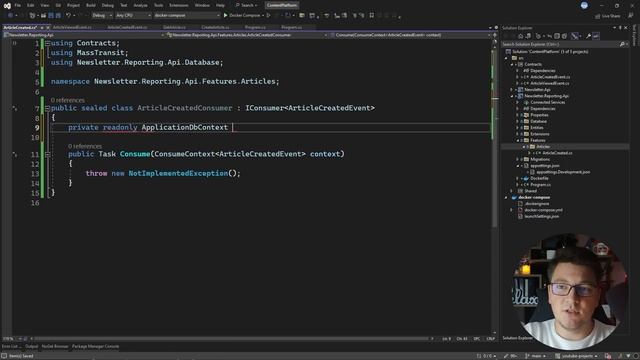
Task: Click the Live Share button
Action: [608, 16]
